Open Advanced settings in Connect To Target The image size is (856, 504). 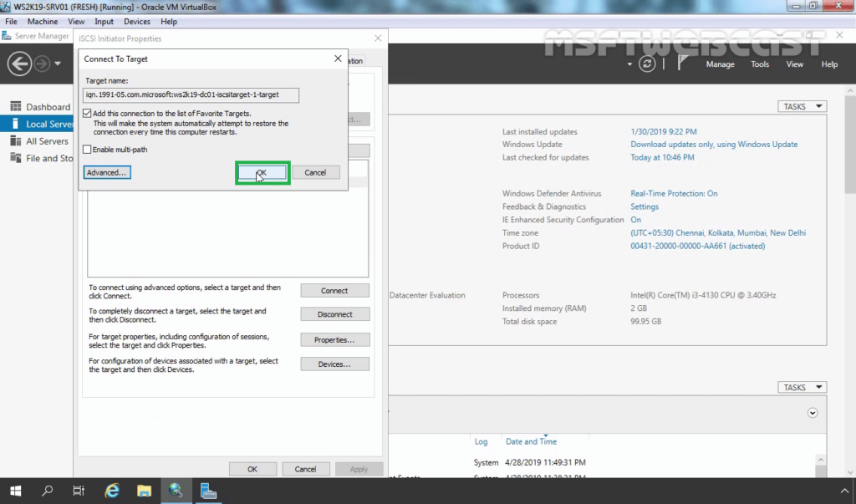point(107,172)
